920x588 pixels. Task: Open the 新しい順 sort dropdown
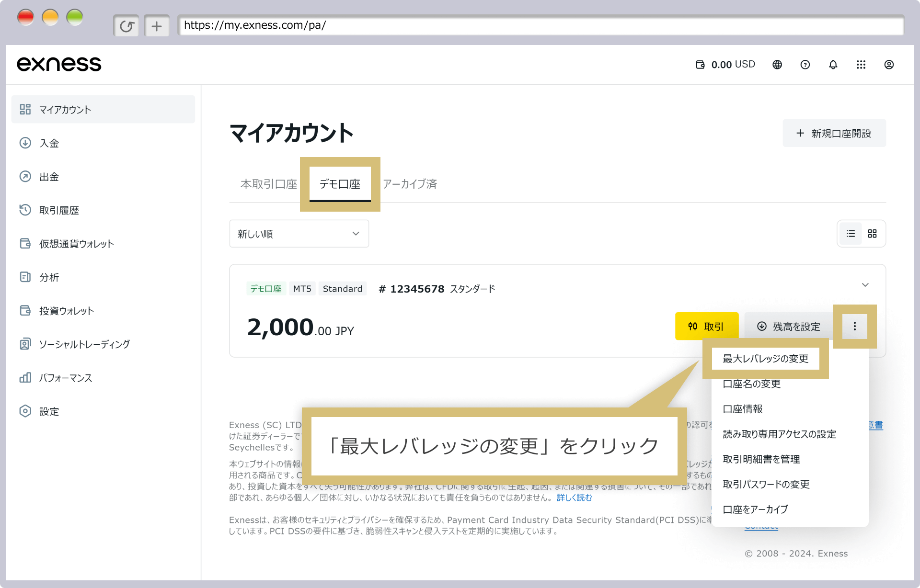pos(299,234)
